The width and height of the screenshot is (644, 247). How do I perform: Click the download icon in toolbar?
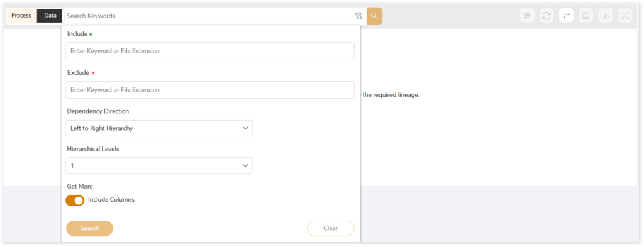click(x=606, y=16)
